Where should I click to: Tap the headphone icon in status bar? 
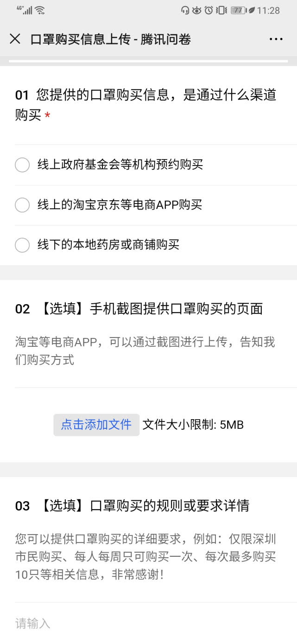(185, 10)
